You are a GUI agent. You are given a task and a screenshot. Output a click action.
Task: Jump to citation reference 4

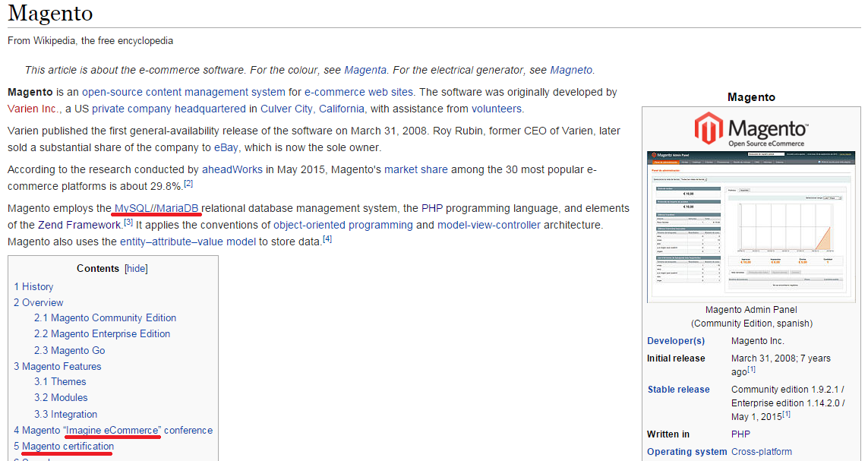tap(327, 239)
